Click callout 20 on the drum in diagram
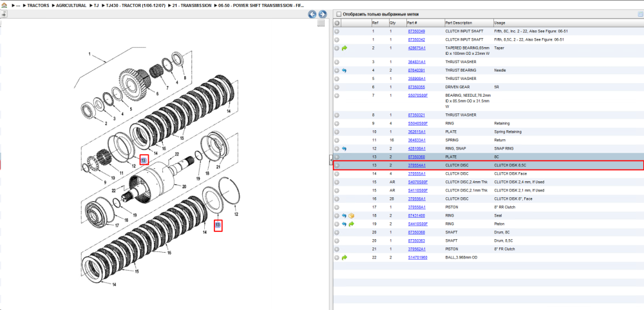The height and width of the screenshot is (310, 644). [x=184, y=186]
